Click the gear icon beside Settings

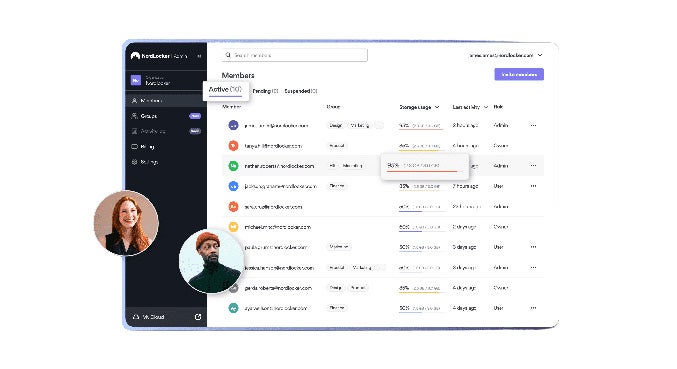tap(134, 162)
